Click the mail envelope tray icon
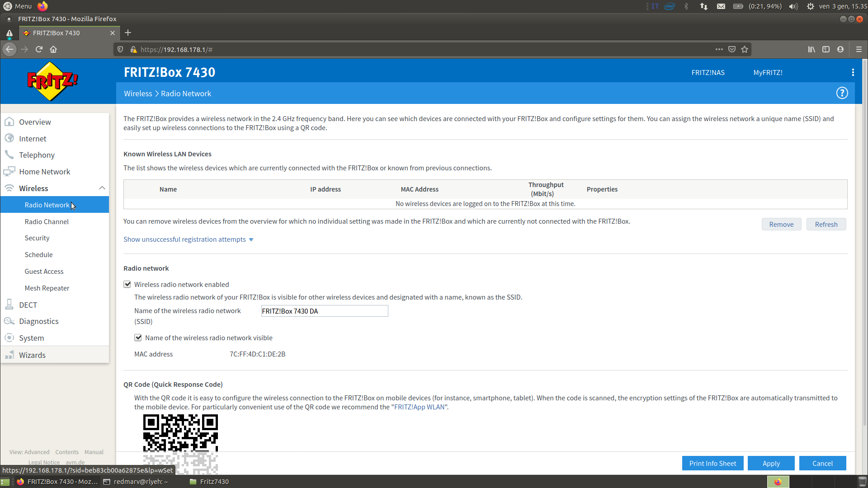Viewport: 868px width, 488px height. (x=721, y=6)
